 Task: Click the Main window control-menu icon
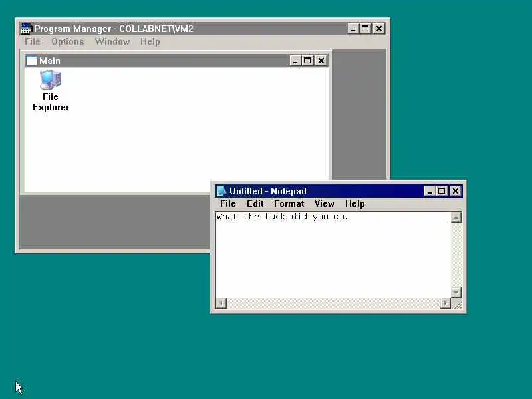pyautogui.click(x=31, y=61)
